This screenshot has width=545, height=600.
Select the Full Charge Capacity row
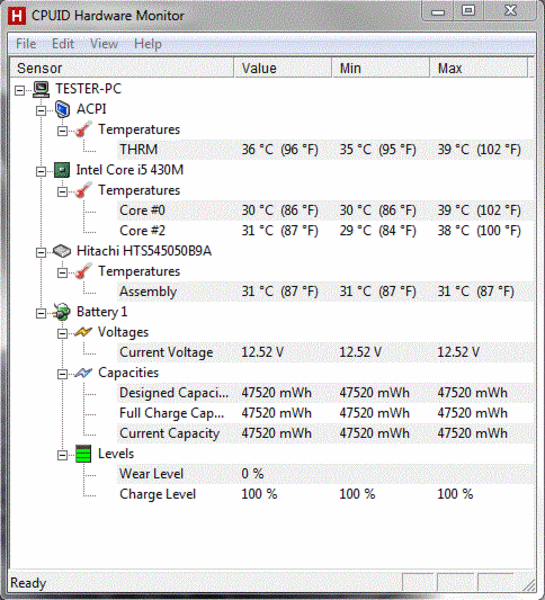pyautogui.click(x=326, y=413)
